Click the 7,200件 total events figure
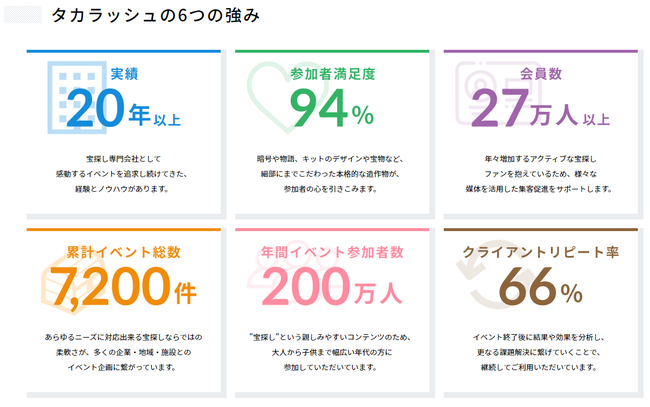Viewport: 650px width, 407px height. click(x=123, y=287)
